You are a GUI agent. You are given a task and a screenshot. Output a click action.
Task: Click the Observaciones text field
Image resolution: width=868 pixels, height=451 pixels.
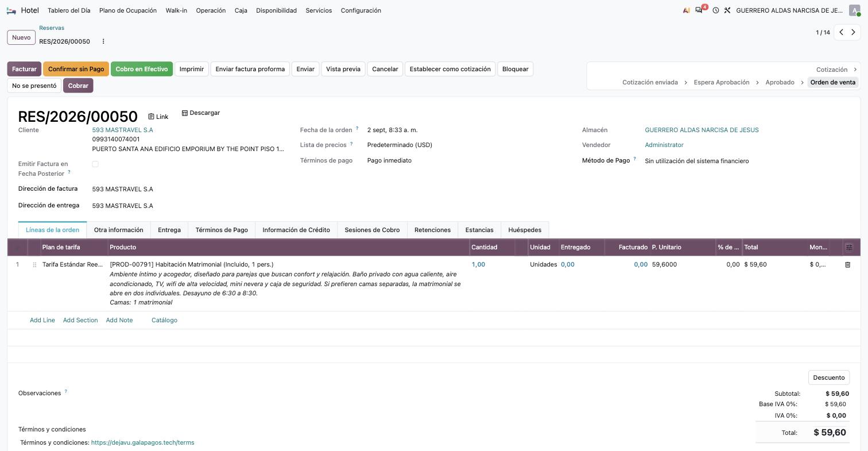[402, 394]
